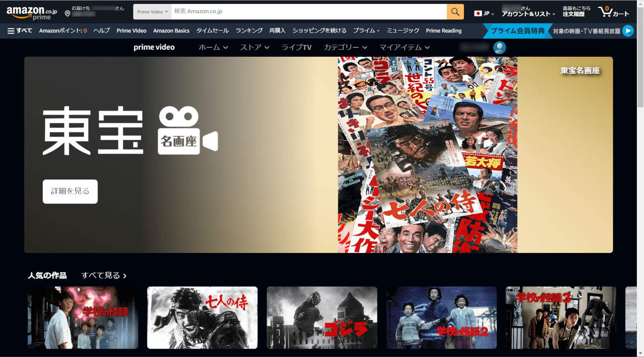Open ゴジラ thumbnail
The width and height of the screenshot is (644, 357).
322,318
